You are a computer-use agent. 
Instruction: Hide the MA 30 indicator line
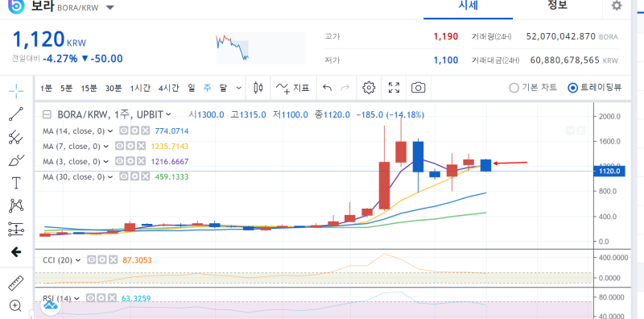click(123, 176)
